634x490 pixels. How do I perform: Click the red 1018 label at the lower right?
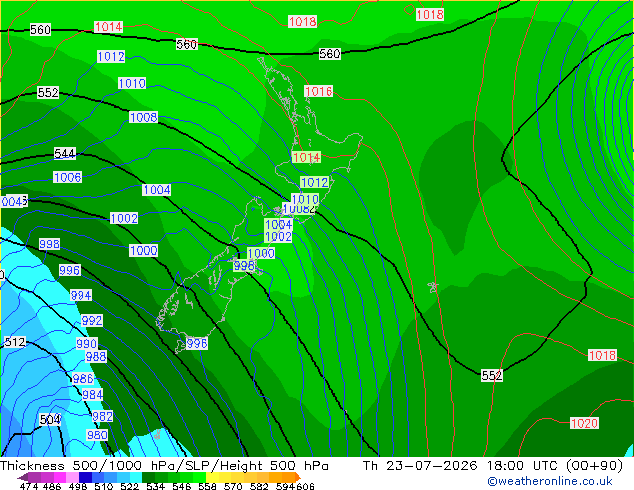[x=602, y=355]
